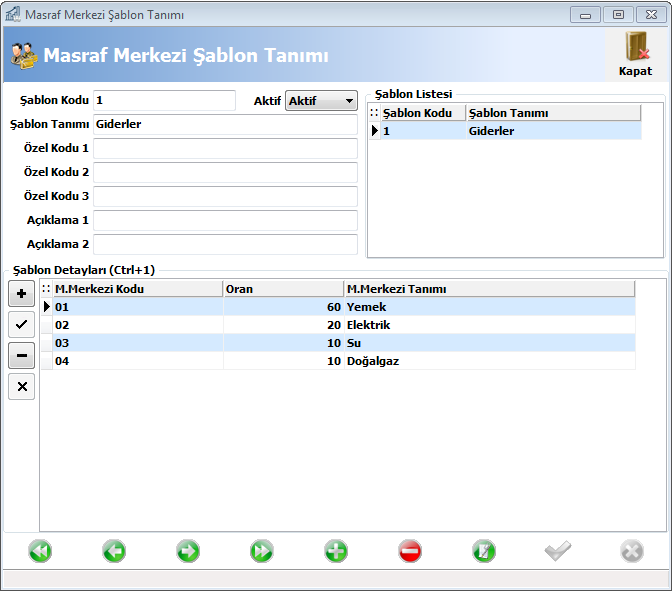
Task: Select the 02 detail row code
Action: pyautogui.click(x=138, y=325)
